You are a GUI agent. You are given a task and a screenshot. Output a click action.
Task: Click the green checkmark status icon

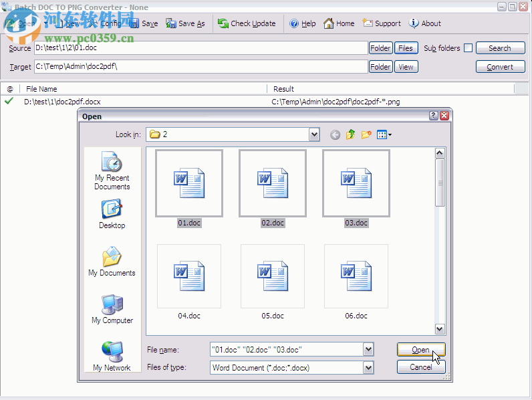pos(9,101)
